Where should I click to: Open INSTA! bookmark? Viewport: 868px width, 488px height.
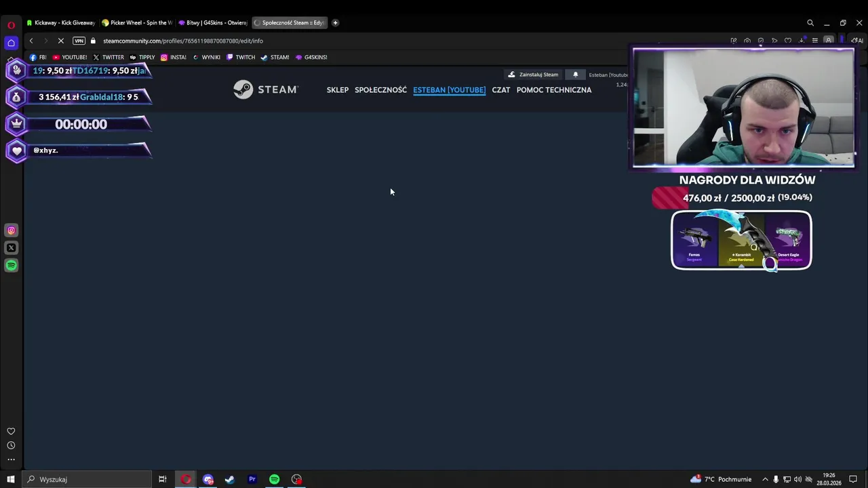point(174,57)
